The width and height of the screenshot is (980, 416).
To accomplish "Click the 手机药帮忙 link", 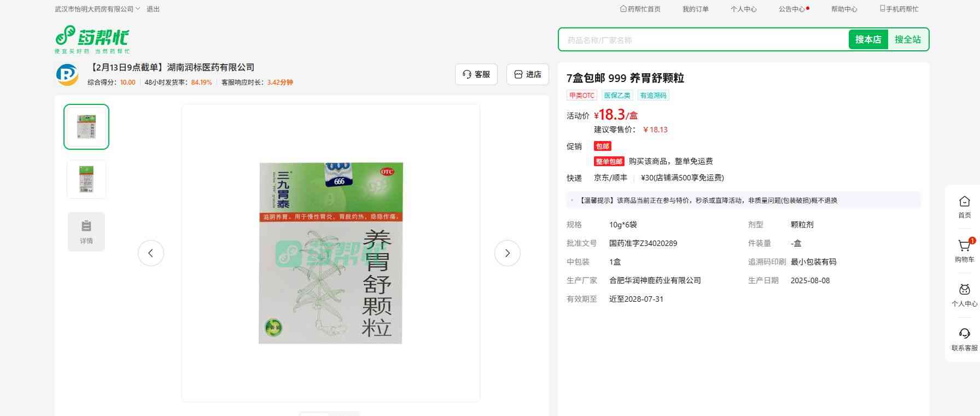I will pyautogui.click(x=899, y=9).
